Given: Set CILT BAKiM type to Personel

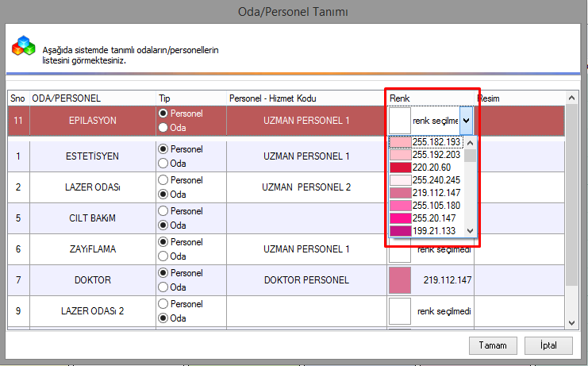Looking at the screenshot, I should 163,211.
